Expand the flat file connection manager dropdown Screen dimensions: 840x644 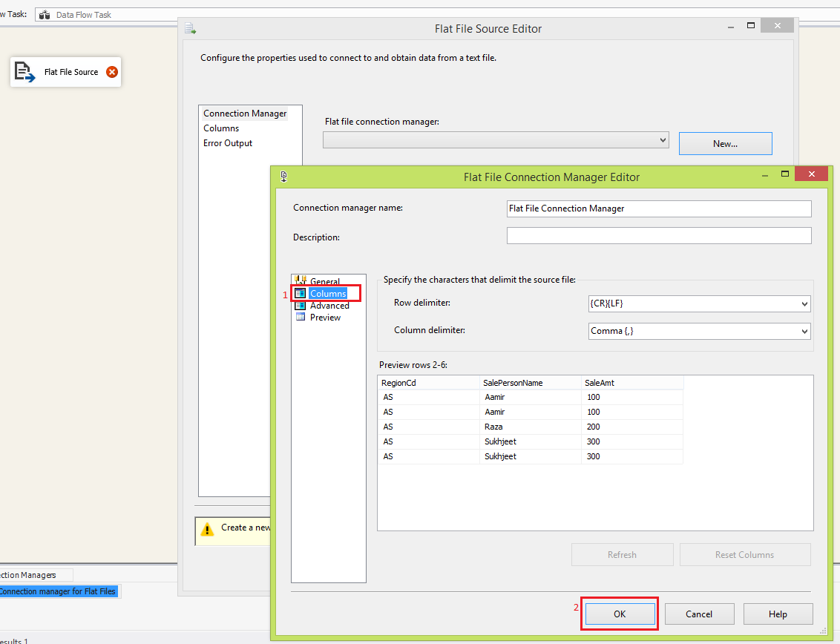[x=661, y=139]
